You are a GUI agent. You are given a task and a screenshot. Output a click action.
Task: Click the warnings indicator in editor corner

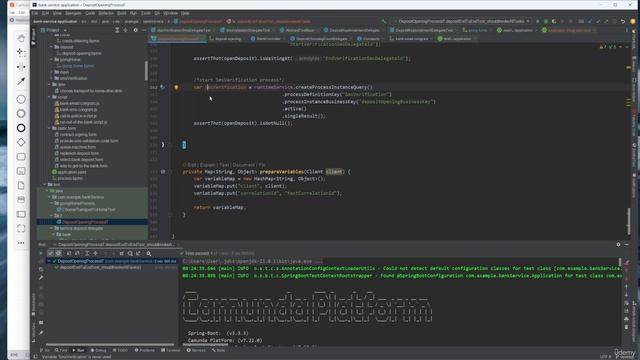[x=610, y=47]
